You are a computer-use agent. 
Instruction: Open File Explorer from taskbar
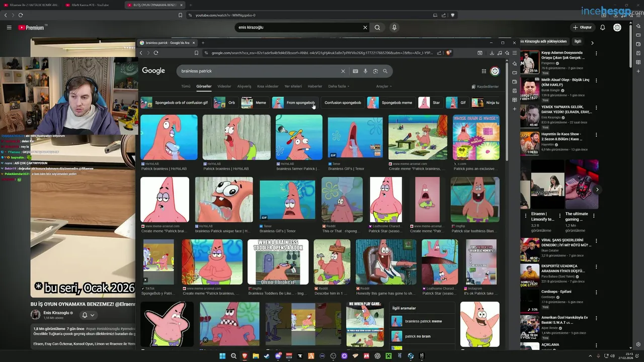pos(256,356)
